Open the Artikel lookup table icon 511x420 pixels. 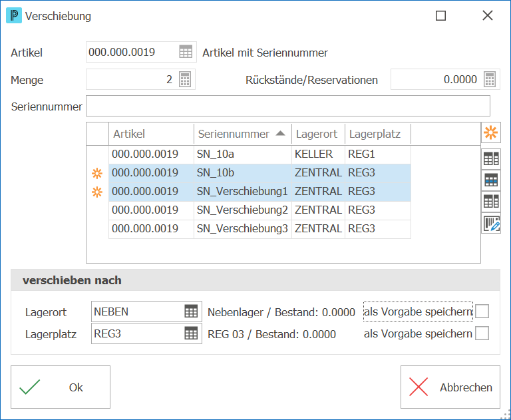coord(186,52)
